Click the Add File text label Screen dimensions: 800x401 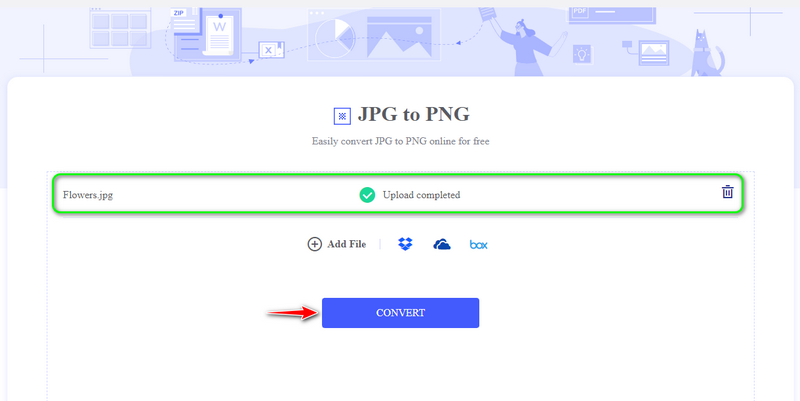pos(347,244)
